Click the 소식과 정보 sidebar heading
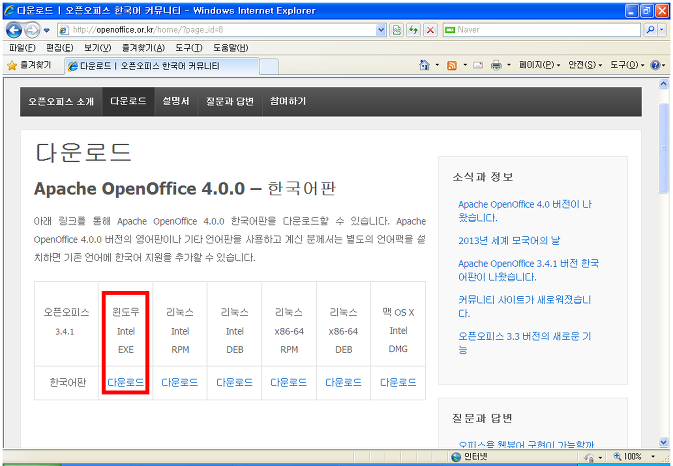 [x=483, y=177]
